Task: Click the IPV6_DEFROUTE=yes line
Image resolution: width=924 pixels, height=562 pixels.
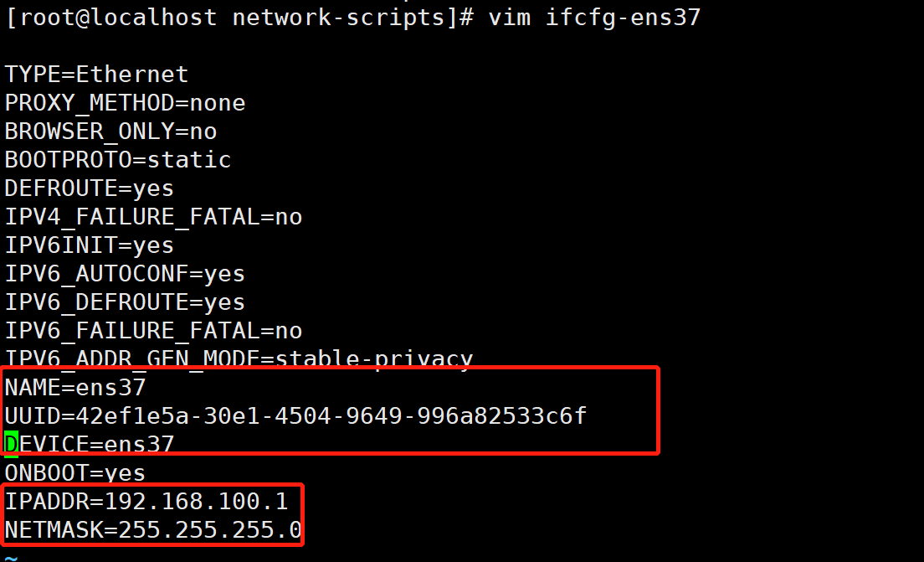Action: [125, 302]
